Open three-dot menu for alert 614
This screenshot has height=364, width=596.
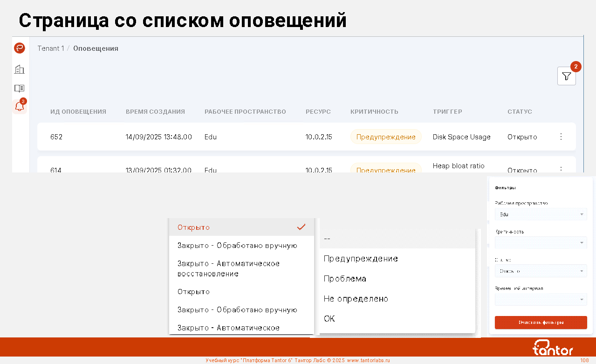pos(561,169)
